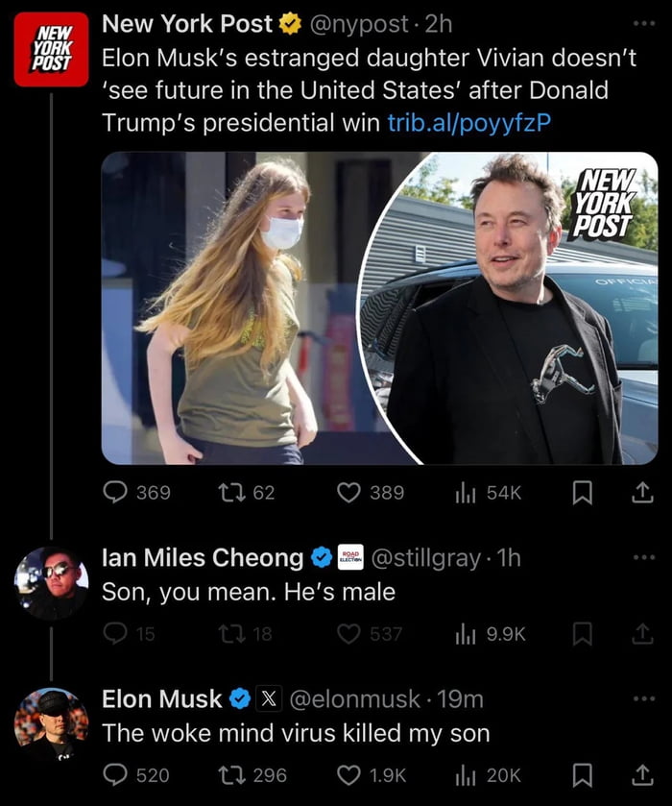672x806 pixels.
Task: Open Elon Musk's profile picture
Action: coord(51,724)
